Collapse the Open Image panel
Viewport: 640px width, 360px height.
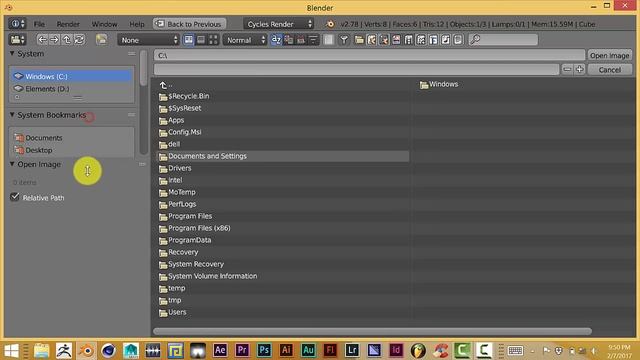pos(12,164)
